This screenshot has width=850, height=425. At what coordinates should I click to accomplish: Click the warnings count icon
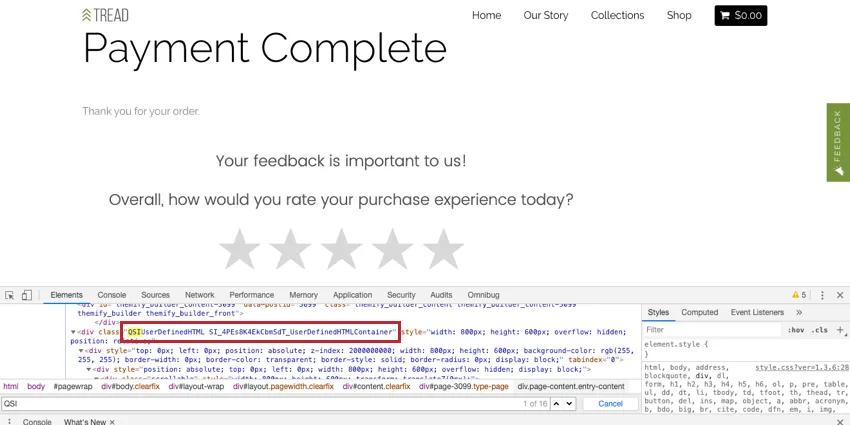click(799, 295)
